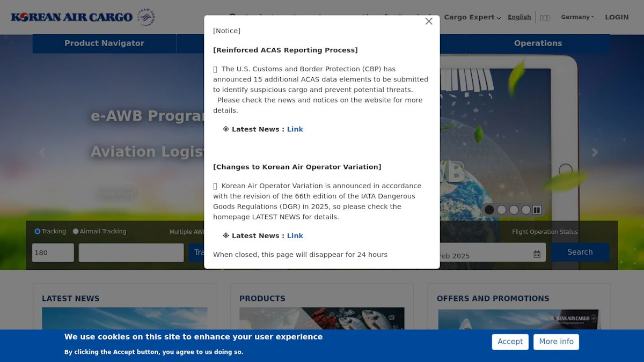This screenshot has width=644, height=362.
Task: Open the Germany region dropdown
Action: pos(577,17)
